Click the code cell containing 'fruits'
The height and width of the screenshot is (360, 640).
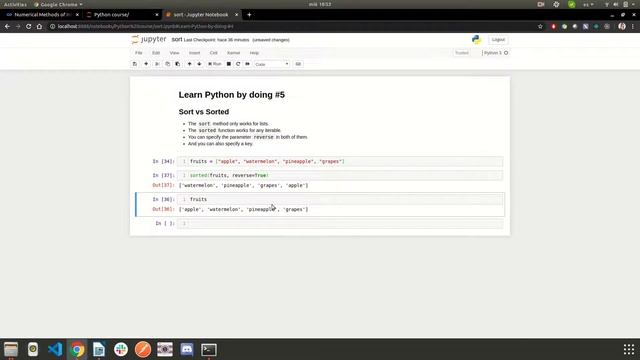point(340,200)
